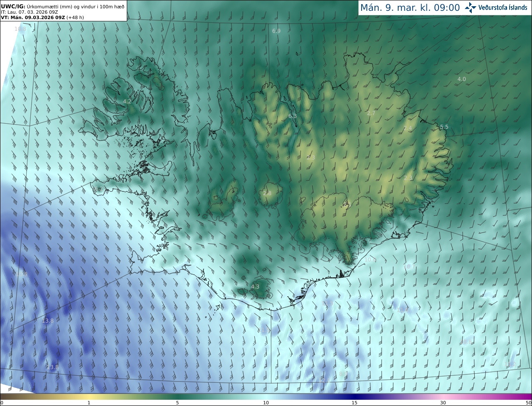Image resolution: width=532 pixels, height=406 pixels.
Task: Click the 2.4 value in east Iceland
Action: (408, 128)
